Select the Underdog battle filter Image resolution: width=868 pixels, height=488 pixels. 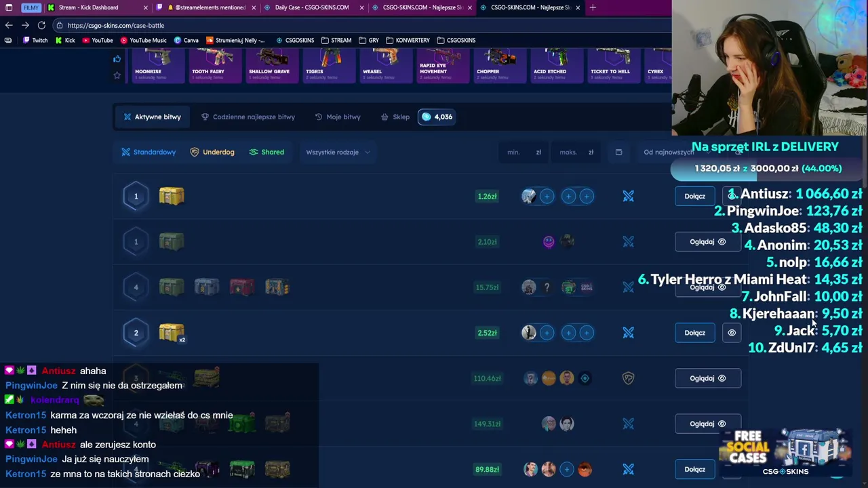tap(212, 152)
